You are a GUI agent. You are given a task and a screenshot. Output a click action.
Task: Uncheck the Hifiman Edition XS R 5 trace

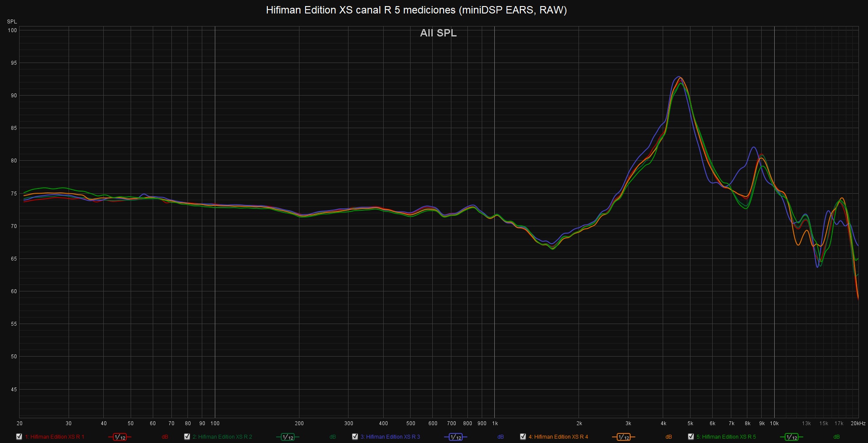click(691, 436)
